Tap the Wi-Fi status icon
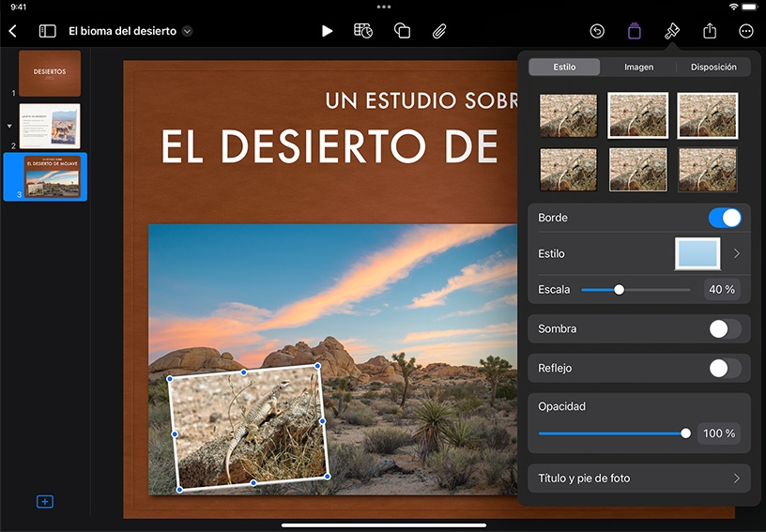This screenshot has height=532, width=766. click(x=733, y=7)
